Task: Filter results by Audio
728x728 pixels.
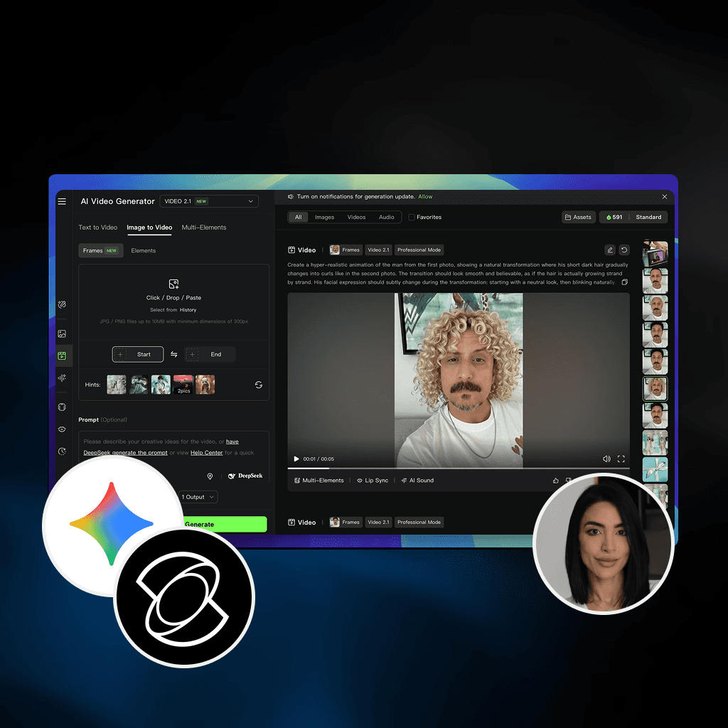Action: 386,218
